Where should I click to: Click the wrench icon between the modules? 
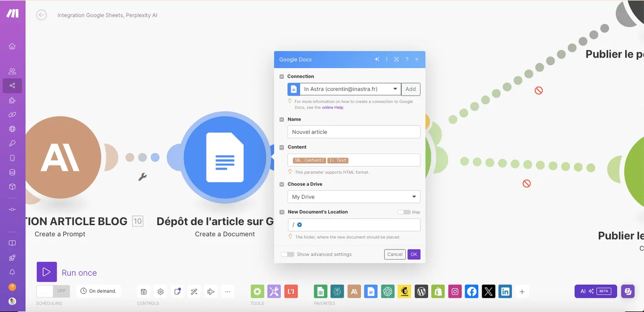(143, 176)
